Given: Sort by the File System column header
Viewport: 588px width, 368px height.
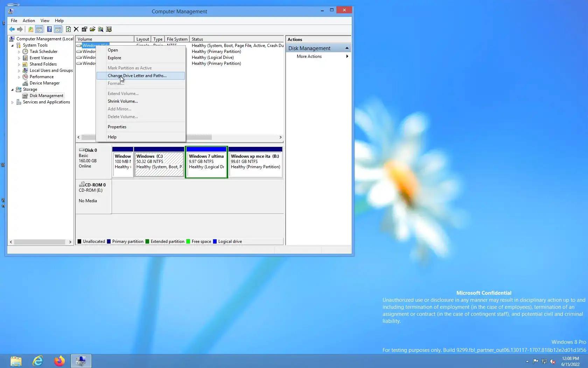Looking at the screenshot, I should tap(177, 39).
